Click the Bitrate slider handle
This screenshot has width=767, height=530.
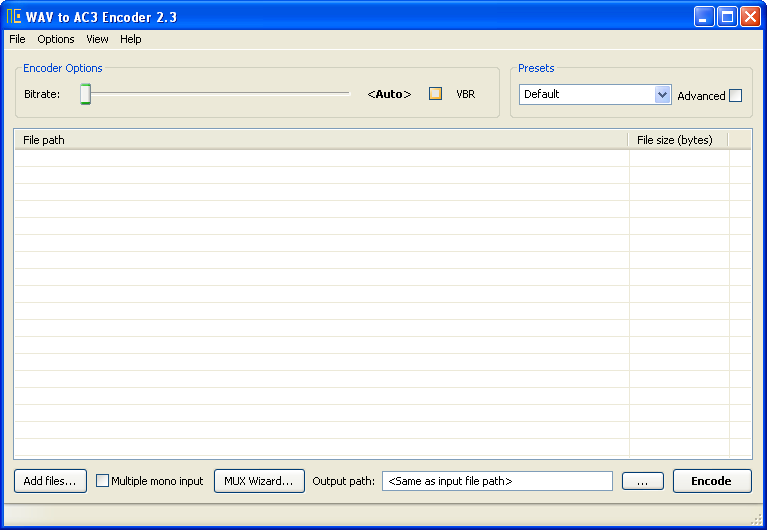[x=86, y=94]
